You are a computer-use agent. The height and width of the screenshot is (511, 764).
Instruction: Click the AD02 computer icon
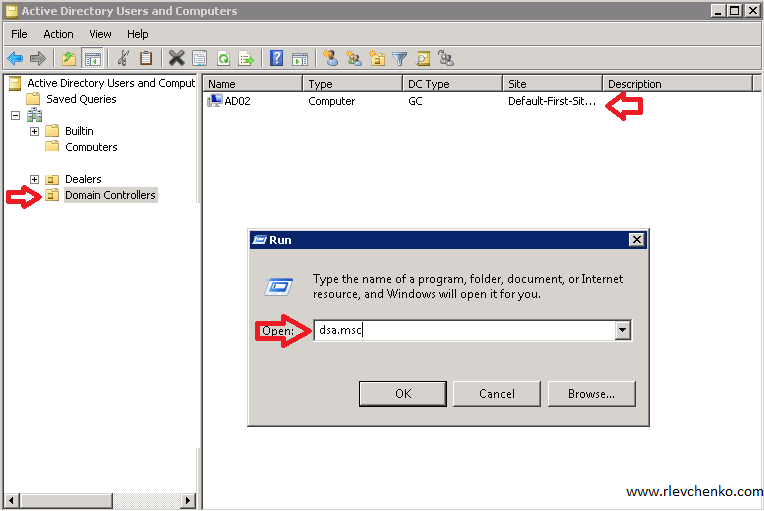(x=214, y=101)
